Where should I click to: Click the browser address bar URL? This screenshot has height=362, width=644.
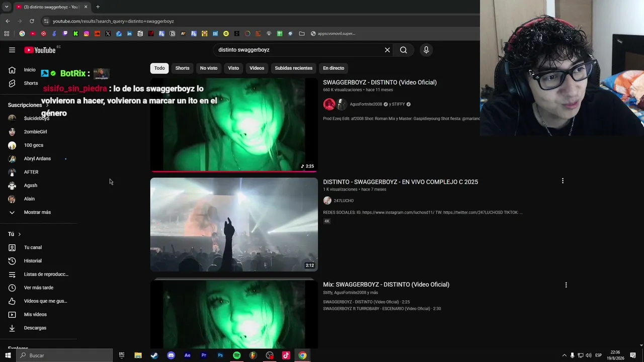pyautogui.click(x=113, y=21)
